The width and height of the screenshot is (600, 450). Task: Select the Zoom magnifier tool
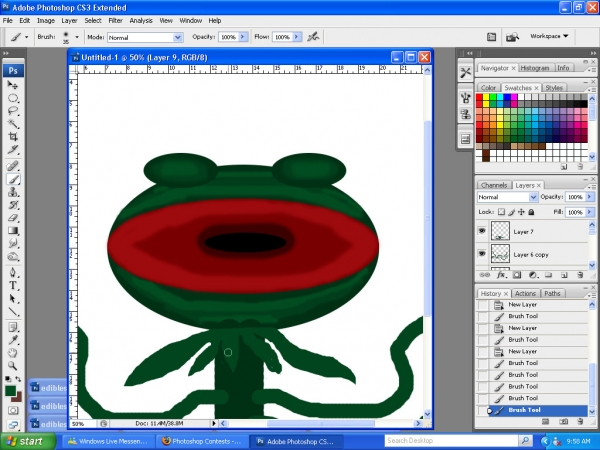(x=13, y=366)
